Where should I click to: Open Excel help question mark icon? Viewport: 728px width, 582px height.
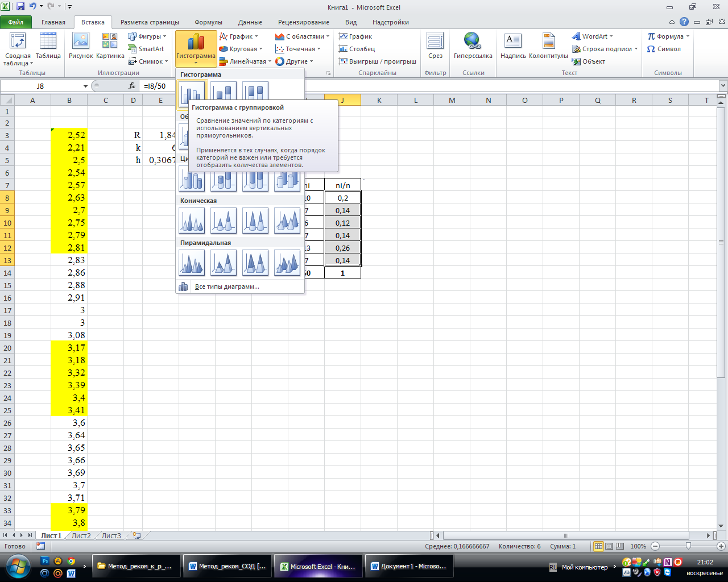point(684,22)
